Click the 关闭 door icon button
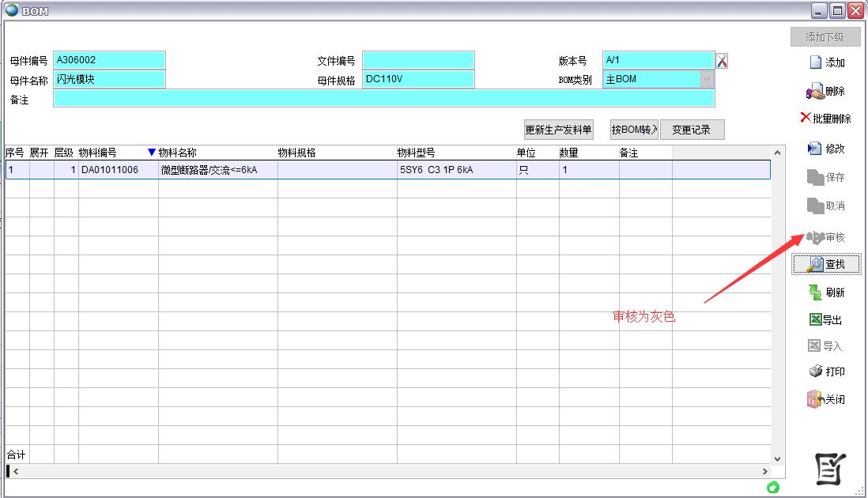The width and height of the screenshot is (868, 498). 826,399
